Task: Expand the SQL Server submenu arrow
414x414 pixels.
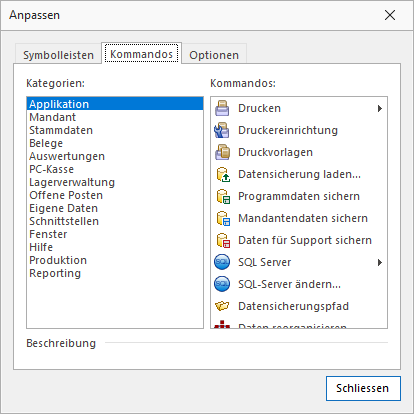Action: [x=380, y=262]
